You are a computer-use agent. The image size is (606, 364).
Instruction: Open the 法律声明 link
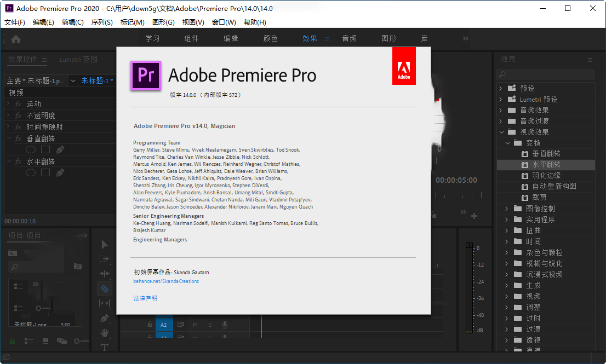coord(145,298)
